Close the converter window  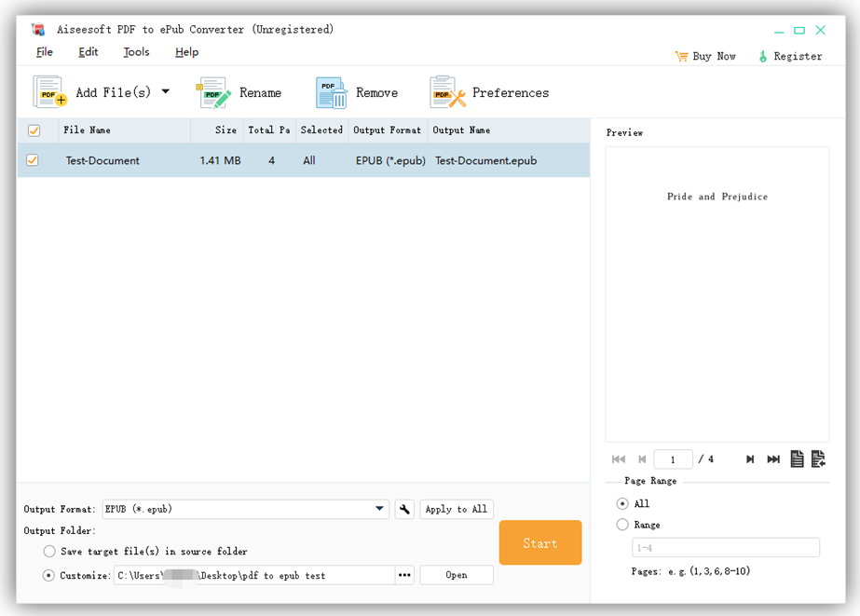(821, 30)
